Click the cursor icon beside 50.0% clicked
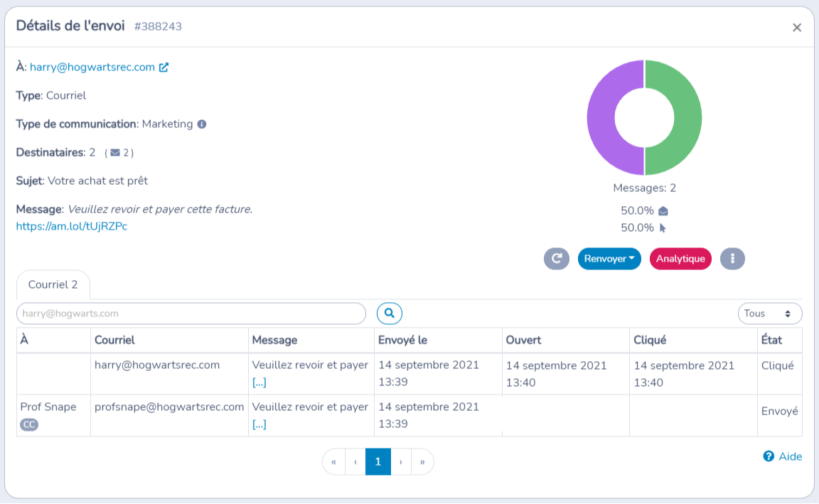819x504 pixels. point(663,227)
